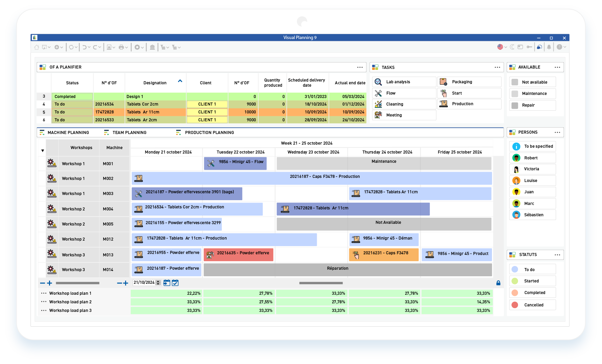
Task: Collapse the workshops list triangle
Action: point(43,150)
